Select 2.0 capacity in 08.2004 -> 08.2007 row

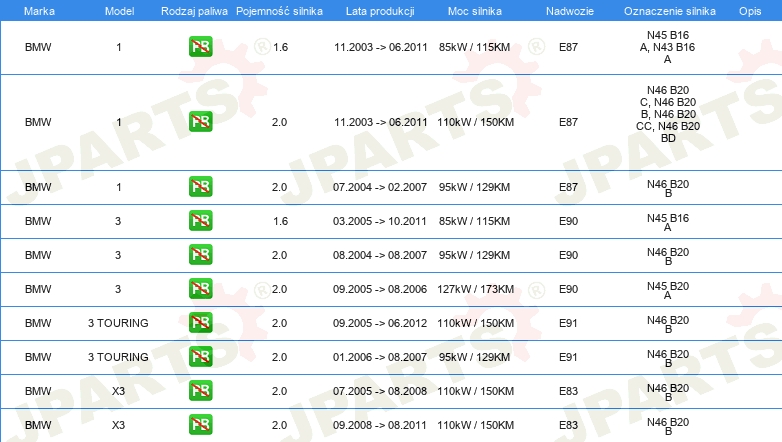point(279,255)
